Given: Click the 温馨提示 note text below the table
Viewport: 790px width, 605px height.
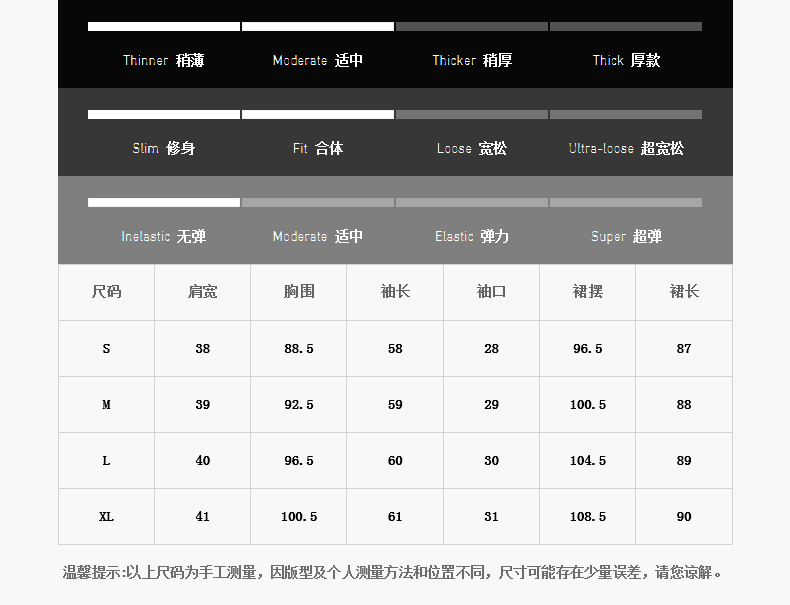Looking at the screenshot, I should click(394, 573).
